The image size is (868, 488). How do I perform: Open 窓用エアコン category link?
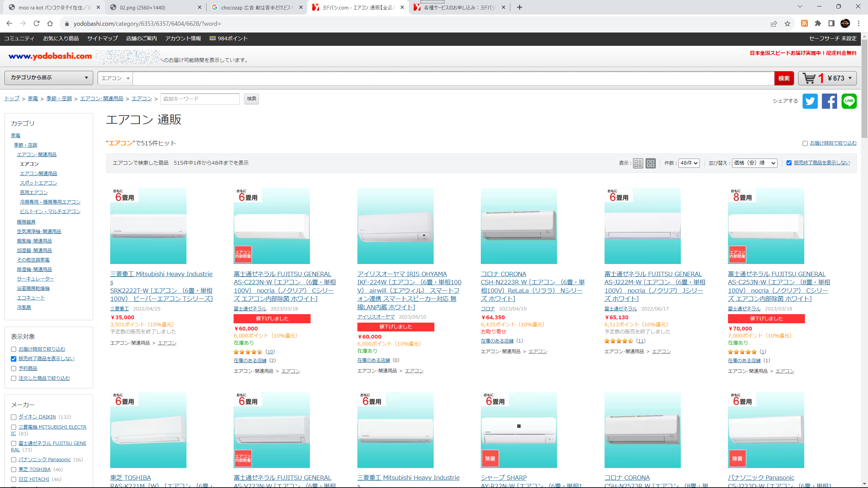34,192
